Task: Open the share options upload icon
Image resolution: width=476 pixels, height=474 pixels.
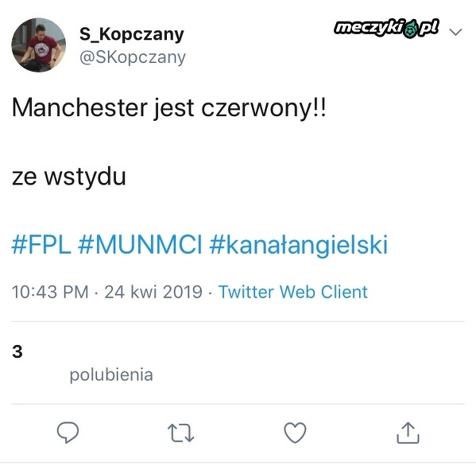Action: click(408, 433)
